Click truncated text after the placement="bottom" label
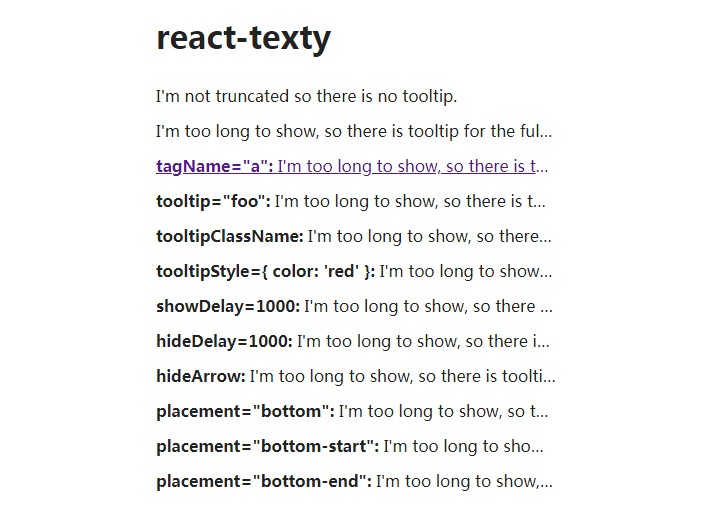This screenshot has width=724, height=509. tap(444, 412)
